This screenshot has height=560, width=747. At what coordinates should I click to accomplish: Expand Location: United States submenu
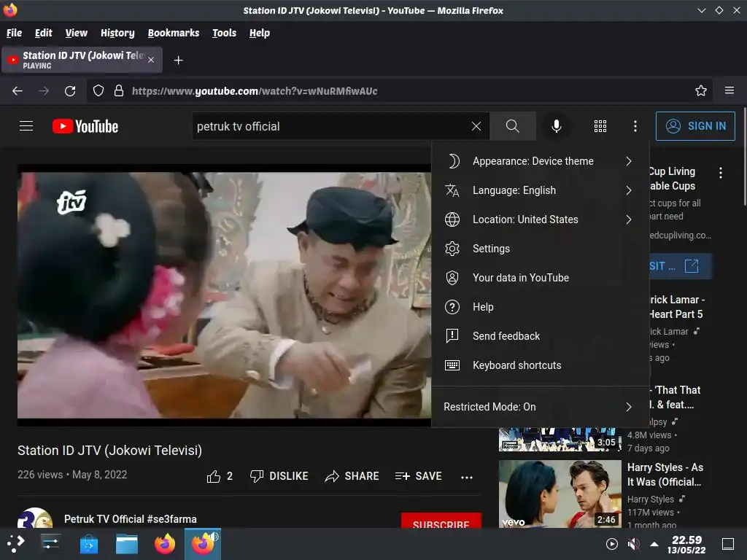coord(540,219)
